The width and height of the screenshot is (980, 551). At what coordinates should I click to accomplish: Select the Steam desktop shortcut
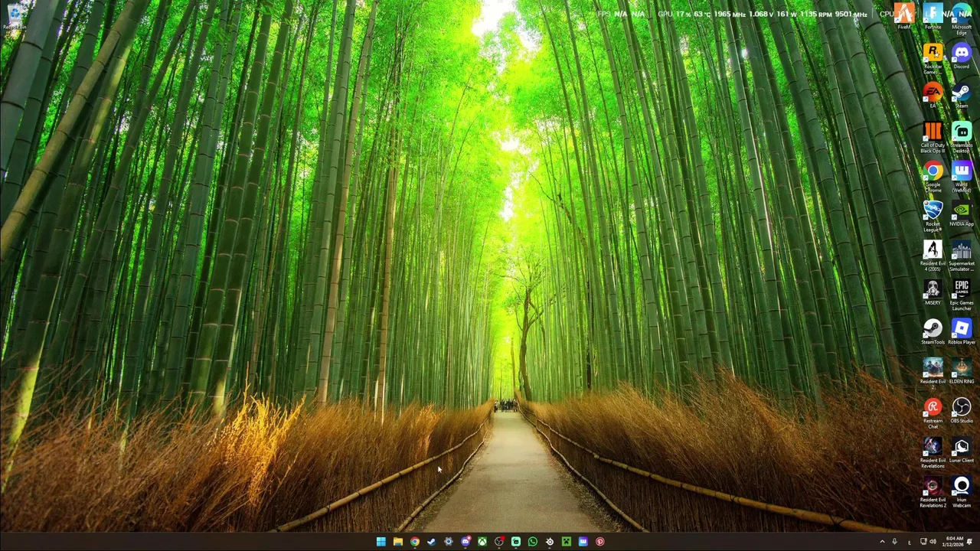coord(962,96)
